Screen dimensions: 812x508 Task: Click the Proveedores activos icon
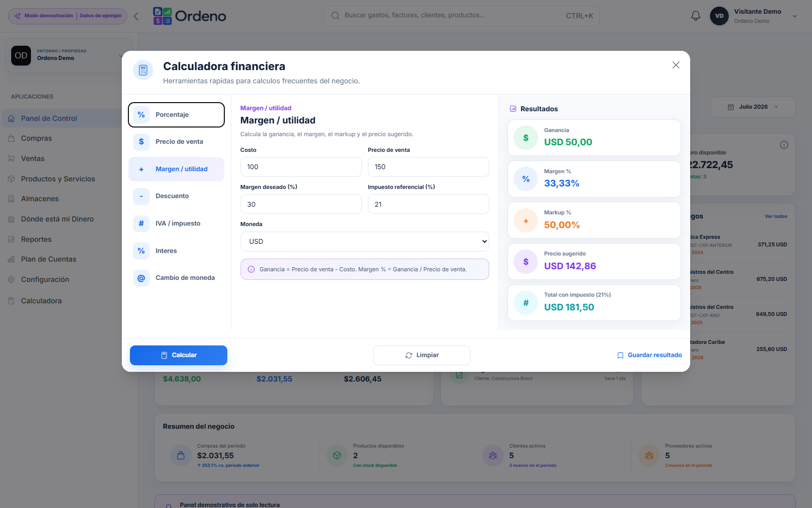[x=649, y=456]
